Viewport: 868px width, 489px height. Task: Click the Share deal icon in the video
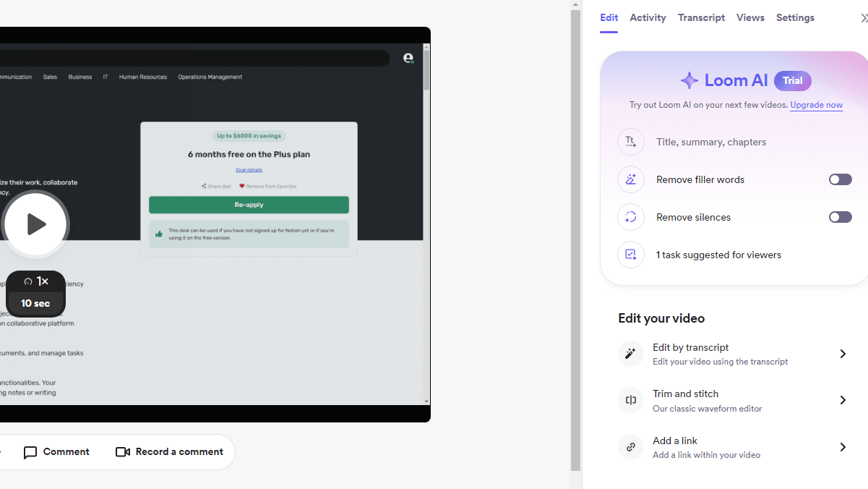(204, 186)
